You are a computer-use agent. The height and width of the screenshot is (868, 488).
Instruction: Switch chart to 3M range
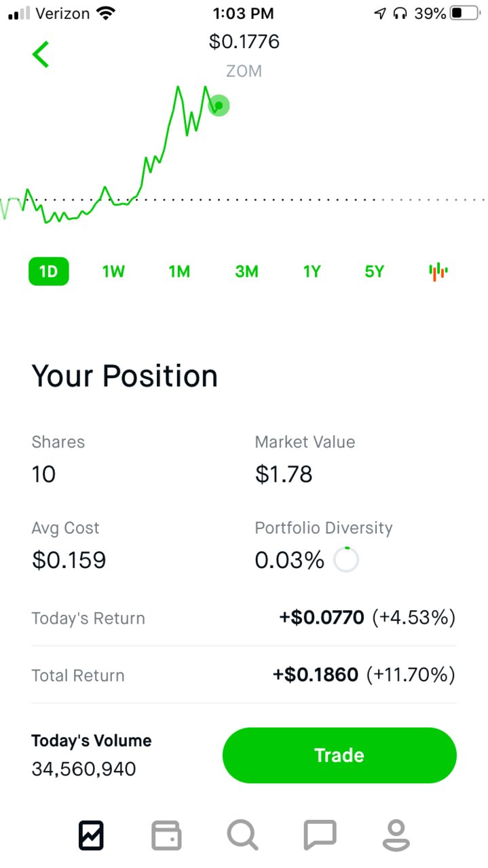pyautogui.click(x=246, y=271)
